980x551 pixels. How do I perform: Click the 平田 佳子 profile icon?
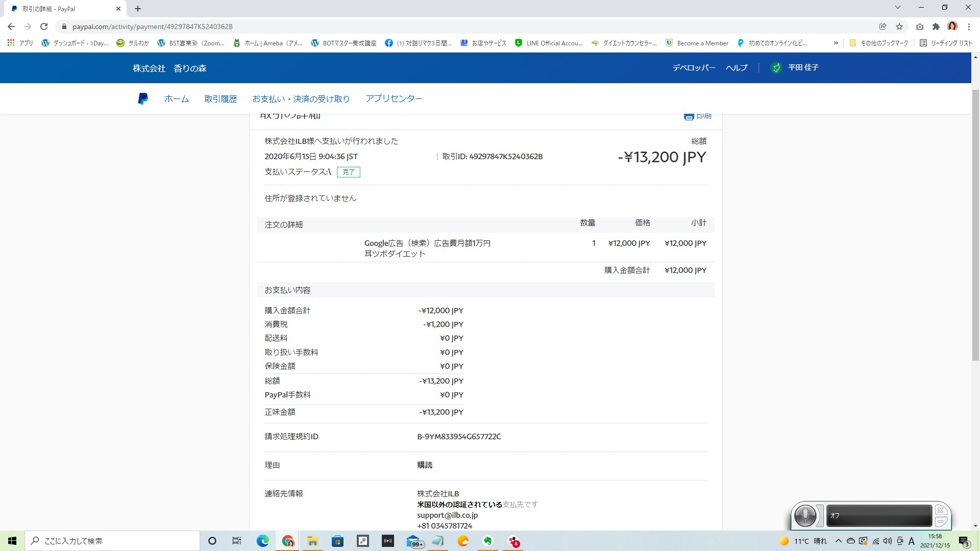(x=776, y=67)
